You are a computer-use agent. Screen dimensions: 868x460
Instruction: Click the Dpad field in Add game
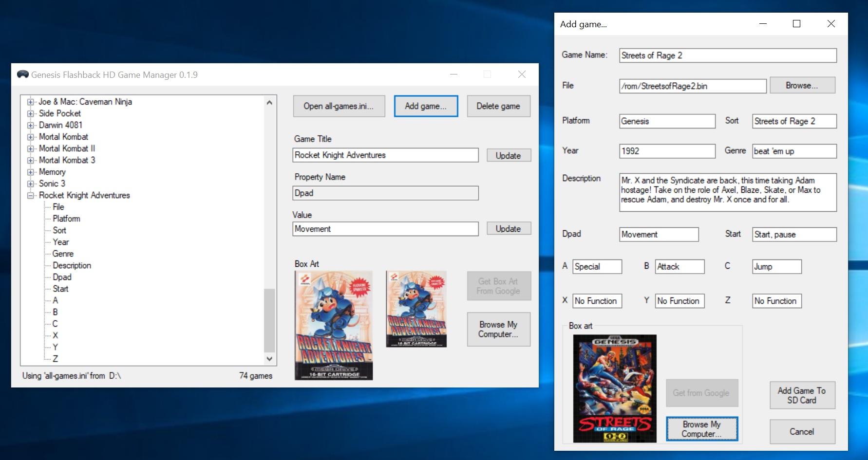(x=659, y=234)
